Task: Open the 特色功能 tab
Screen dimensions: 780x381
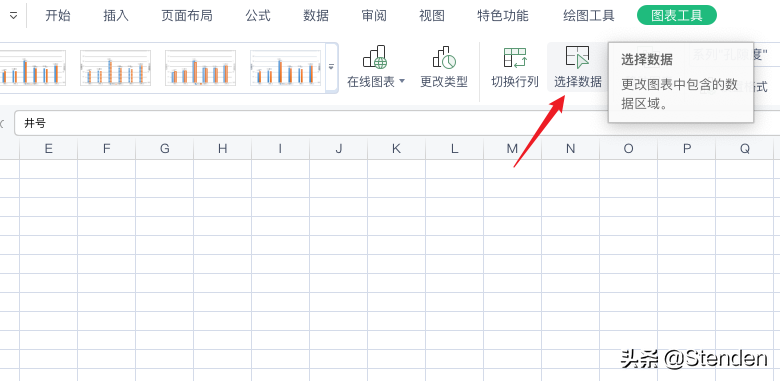Action: [x=502, y=16]
